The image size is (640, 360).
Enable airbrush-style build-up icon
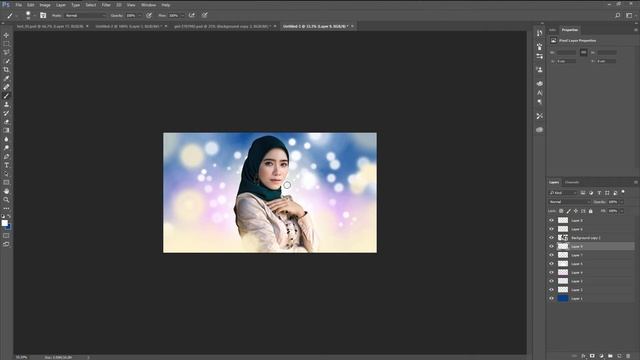click(191, 16)
